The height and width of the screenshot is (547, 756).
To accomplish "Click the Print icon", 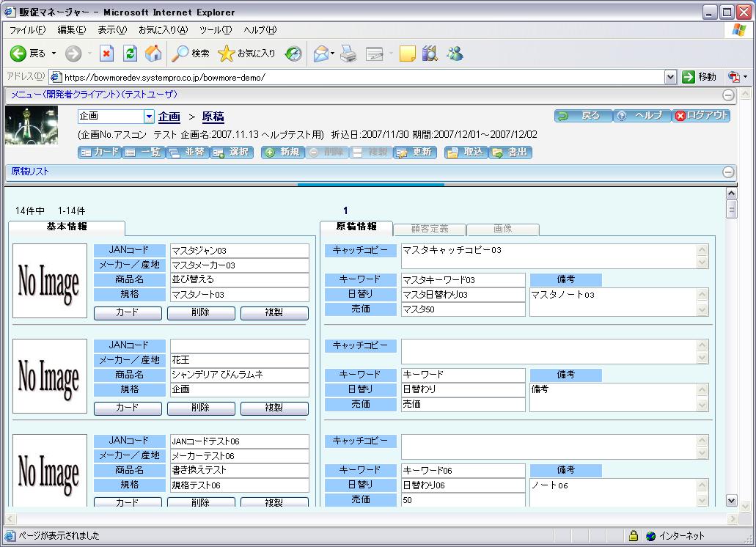I will 348,54.
